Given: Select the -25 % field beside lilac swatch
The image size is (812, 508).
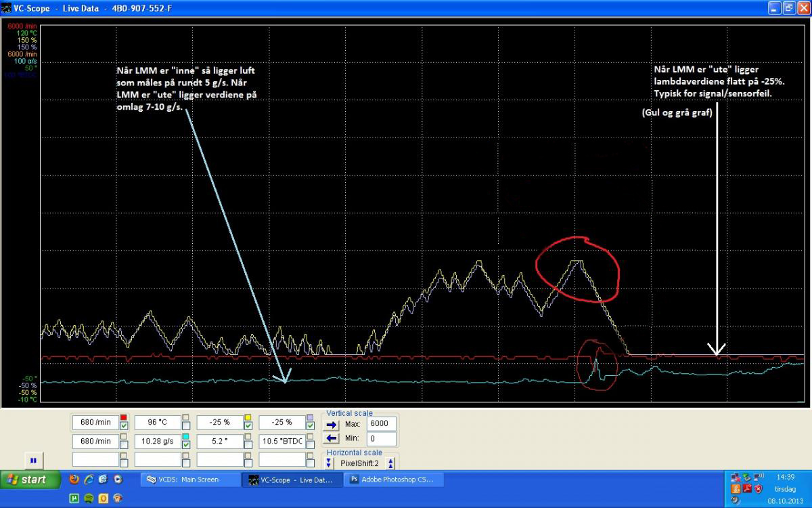Looking at the screenshot, I should point(282,422).
